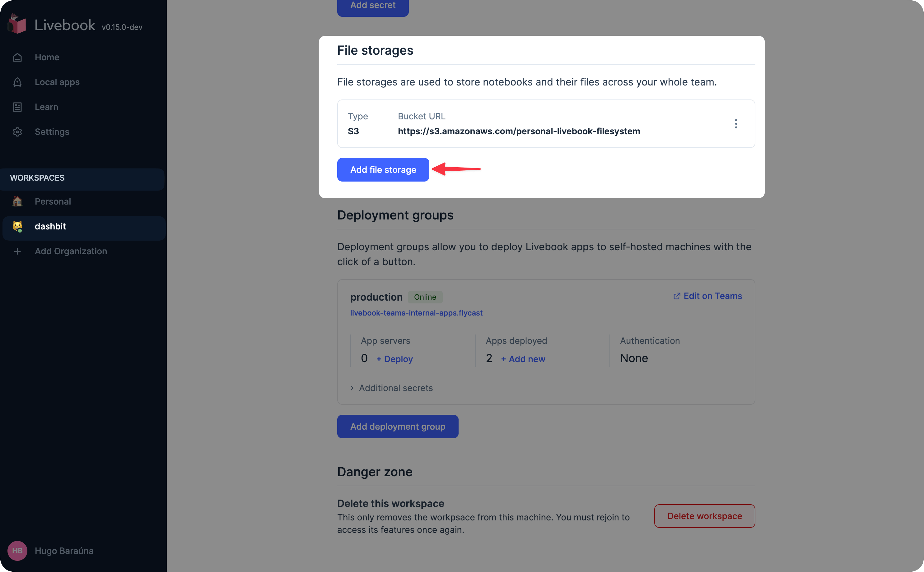The height and width of the screenshot is (572, 924).
Task: Click the Settings gear icon
Action: [17, 132]
